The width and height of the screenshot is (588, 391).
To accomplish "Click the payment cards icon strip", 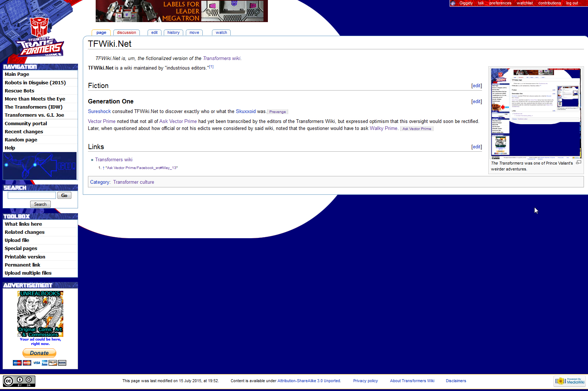I will [39, 363].
